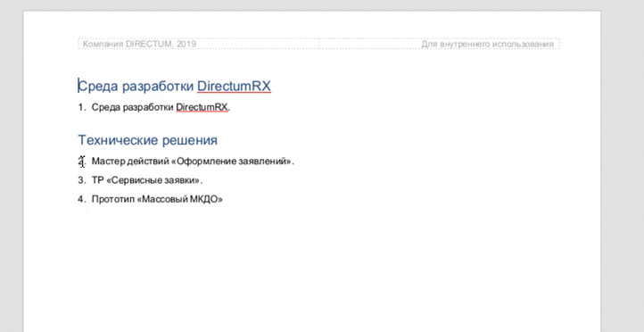
Task: Click the line 'Мастер действий «Оформление заявлений».'
Action: click(x=193, y=161)
